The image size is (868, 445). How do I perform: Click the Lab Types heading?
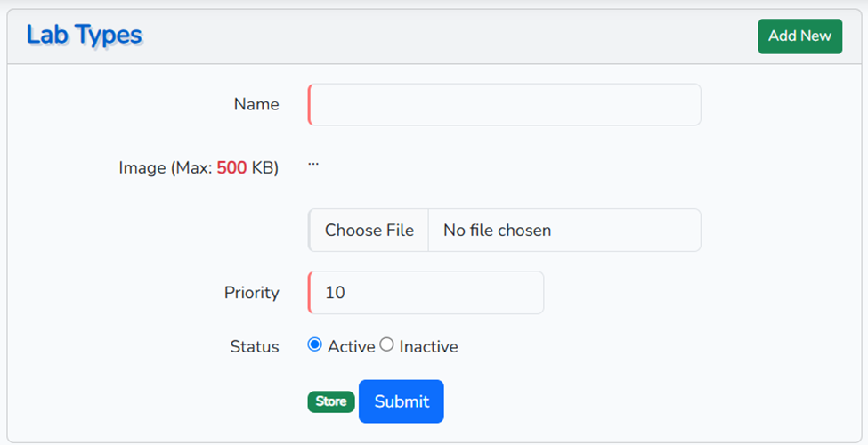click(85, 36)
